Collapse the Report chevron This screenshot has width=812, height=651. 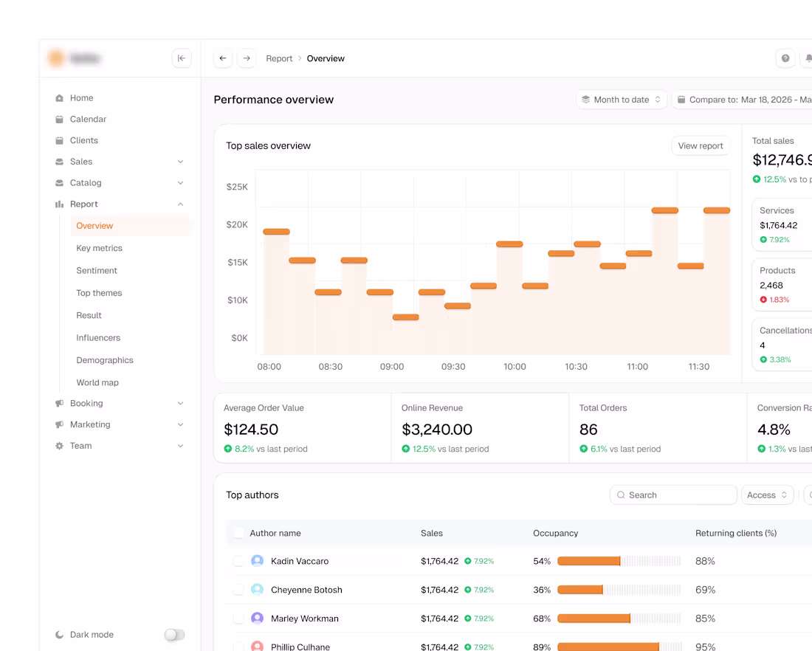180,204
